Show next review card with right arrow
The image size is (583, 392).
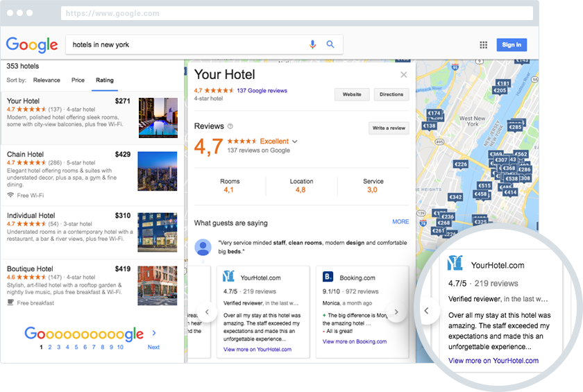396,312
